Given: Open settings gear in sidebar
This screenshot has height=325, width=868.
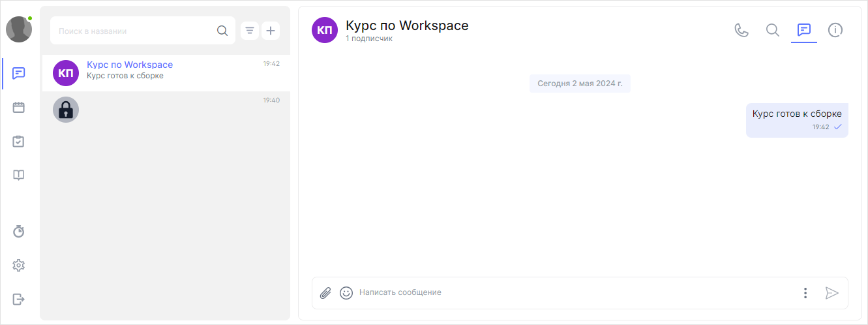Looking at the screenshot, I should tap(19, 265).
